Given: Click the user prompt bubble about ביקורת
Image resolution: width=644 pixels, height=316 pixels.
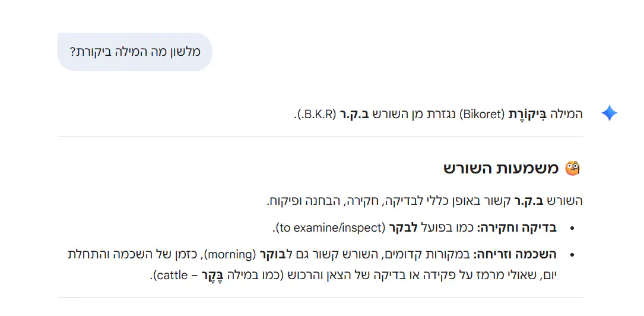Looking at the screenshot, I should [135, 52].
